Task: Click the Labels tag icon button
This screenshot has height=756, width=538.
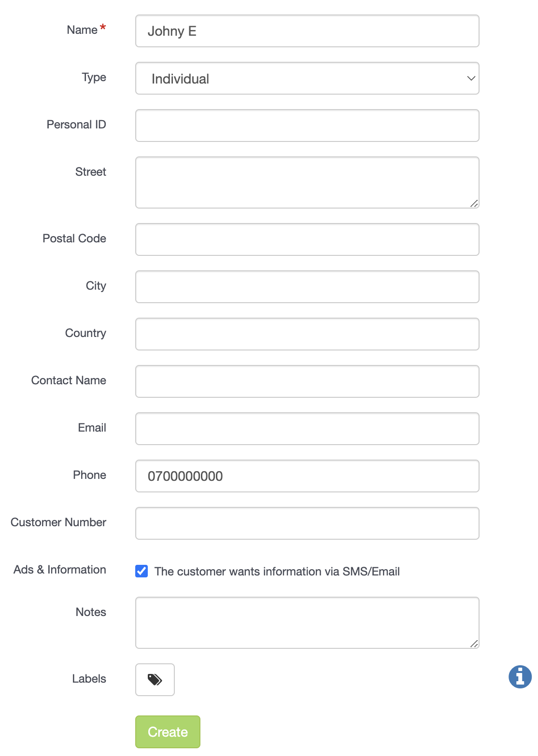Action: [155, 679]
